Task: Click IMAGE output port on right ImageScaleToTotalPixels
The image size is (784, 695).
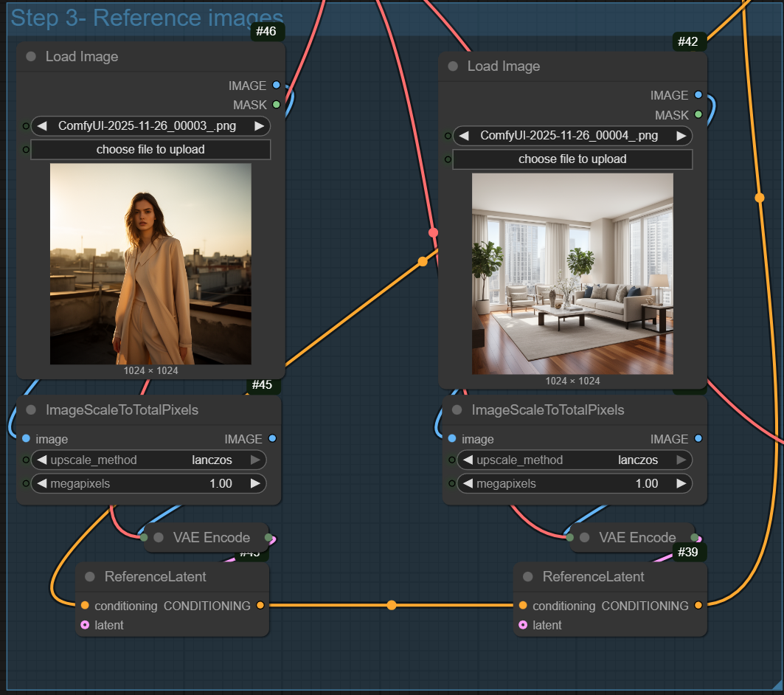Action: (x=698, y=439)
